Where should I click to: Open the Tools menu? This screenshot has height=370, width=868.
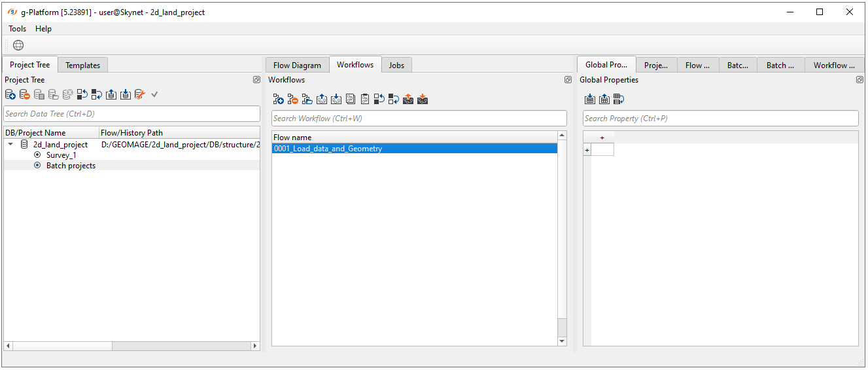(x=18, y=29)
